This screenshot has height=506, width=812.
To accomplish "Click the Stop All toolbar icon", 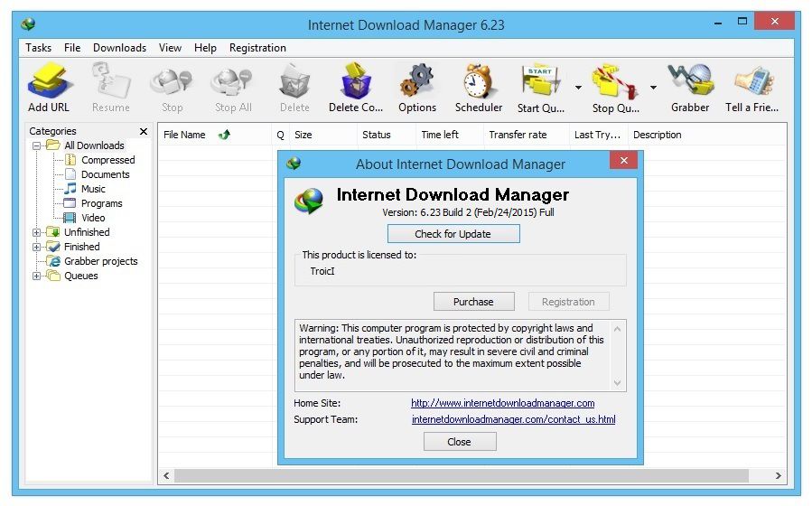I will [x=232, y=82].
